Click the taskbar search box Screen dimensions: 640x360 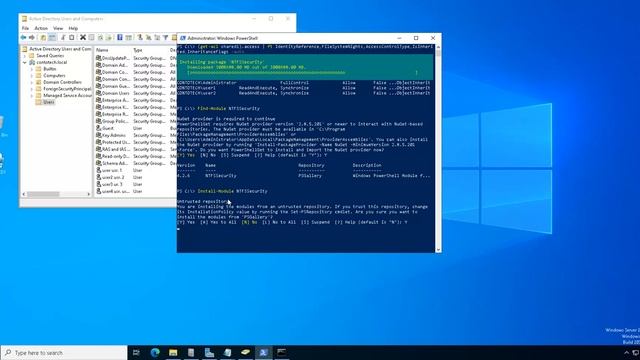tap(64, 353)
